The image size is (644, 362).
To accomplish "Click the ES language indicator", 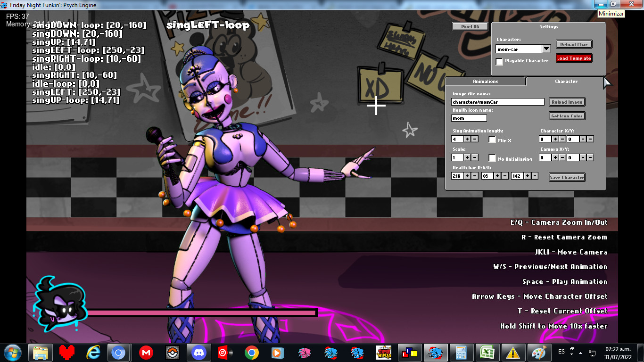I will click(561, 352).
